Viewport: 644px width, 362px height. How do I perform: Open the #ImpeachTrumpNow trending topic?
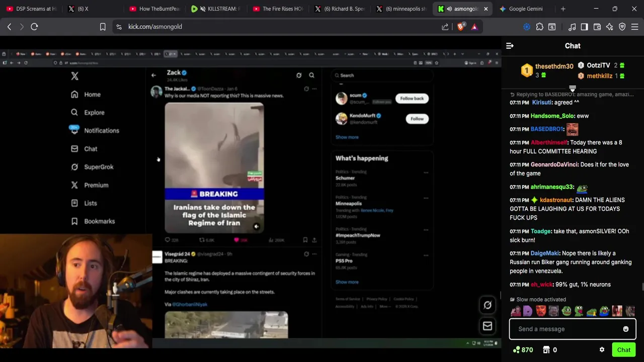358,235
